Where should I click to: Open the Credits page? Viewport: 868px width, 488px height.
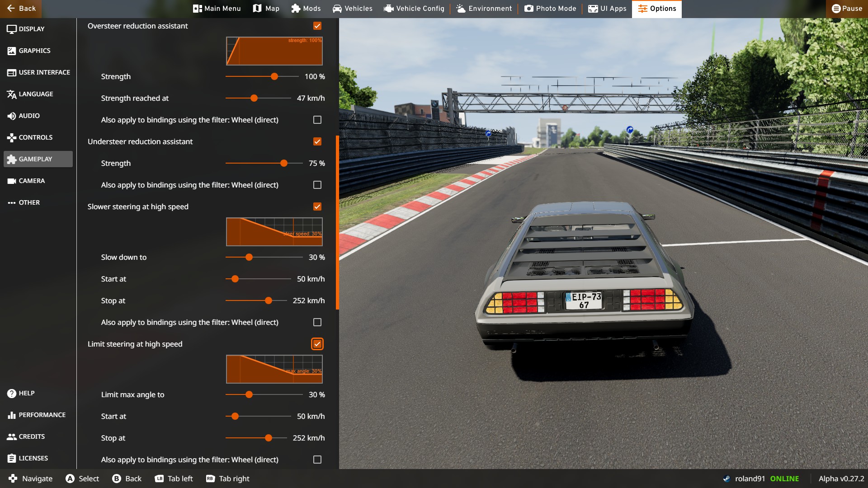pyautogui.click(x=32, y=436)
